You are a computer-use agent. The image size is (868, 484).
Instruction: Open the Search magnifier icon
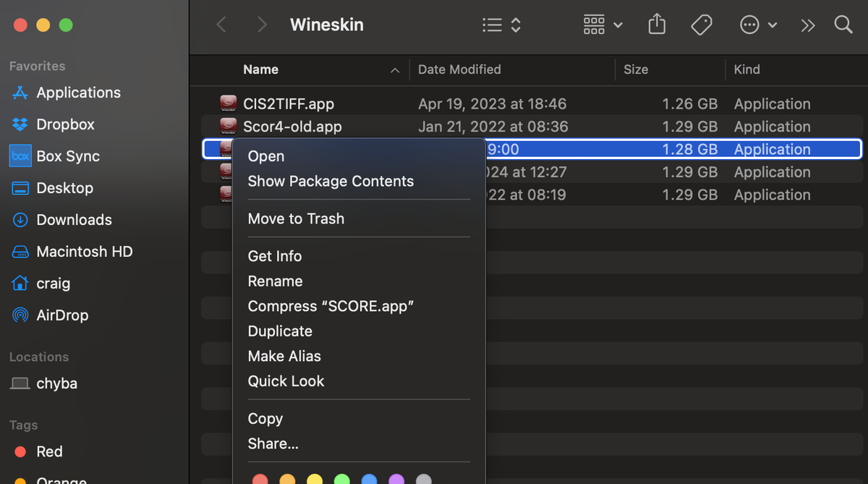(x=843, y=25)
